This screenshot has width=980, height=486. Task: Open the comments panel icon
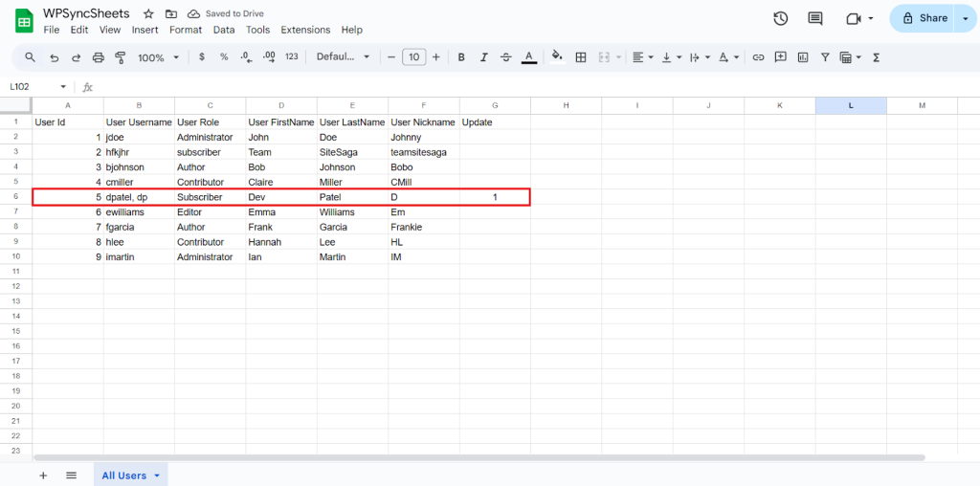[x=815, y=19]
